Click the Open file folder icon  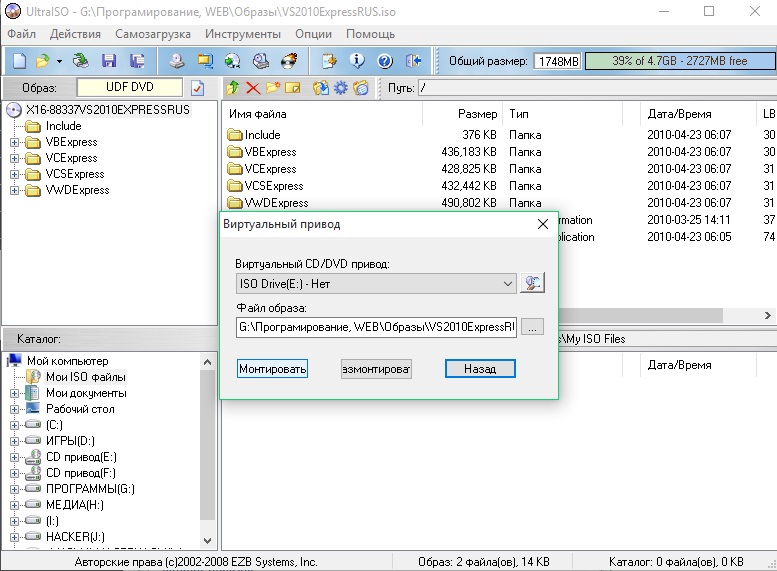[x=43, y=61]
